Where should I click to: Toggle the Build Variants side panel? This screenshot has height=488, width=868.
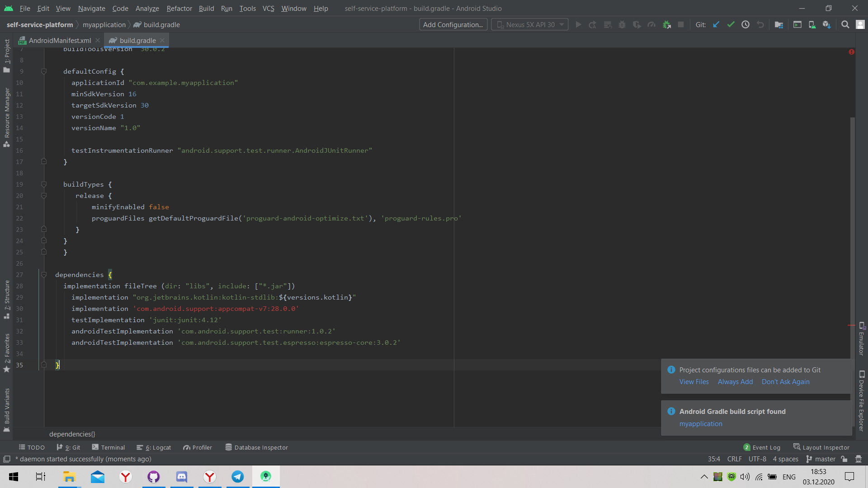click(x=7, y=409)
